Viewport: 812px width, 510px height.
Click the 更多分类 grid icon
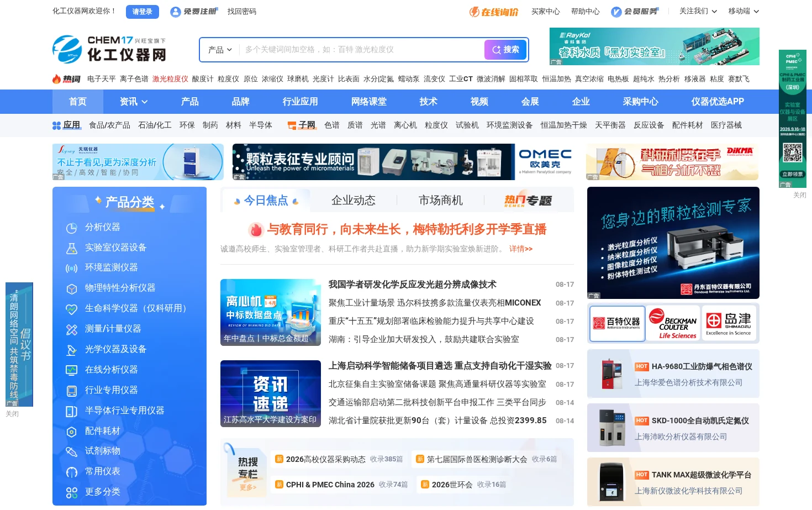[72, 492]
